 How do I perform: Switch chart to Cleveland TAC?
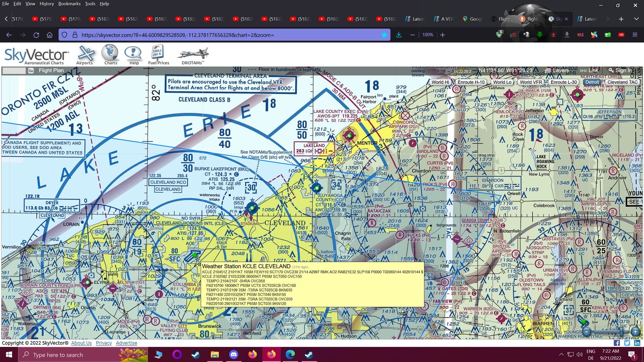[622, 82]
